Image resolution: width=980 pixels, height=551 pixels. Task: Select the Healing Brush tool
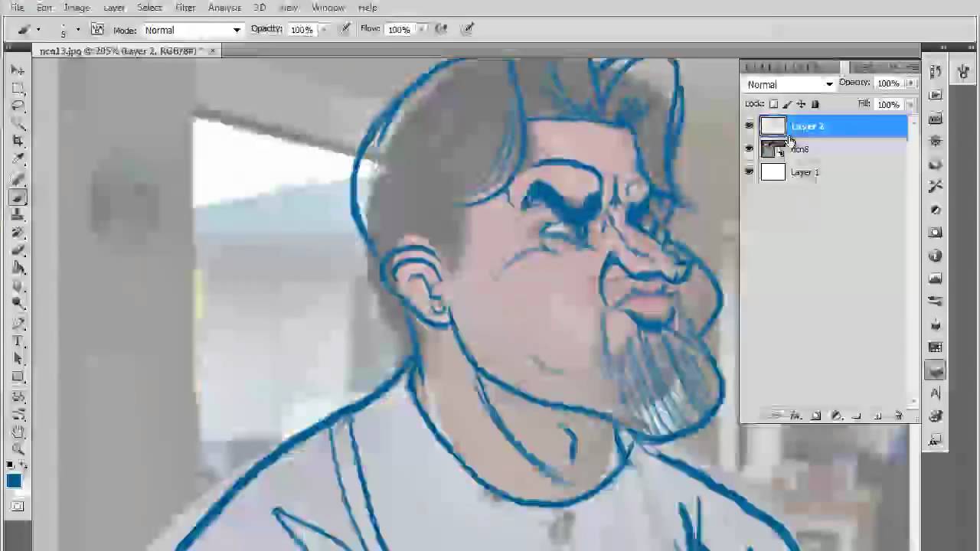point(18,178)
